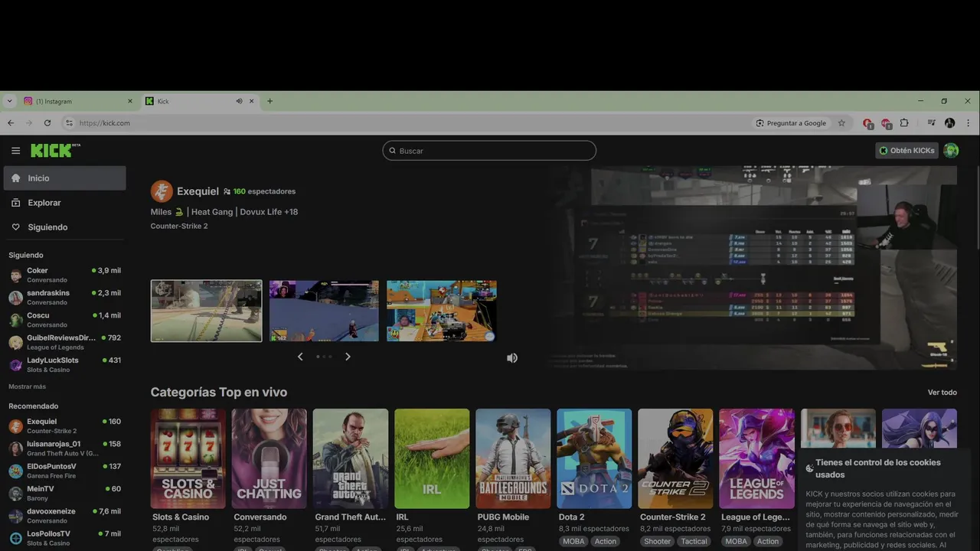Open Slots & Casino category card
The image size is (980, 551).
pos(188,458)
